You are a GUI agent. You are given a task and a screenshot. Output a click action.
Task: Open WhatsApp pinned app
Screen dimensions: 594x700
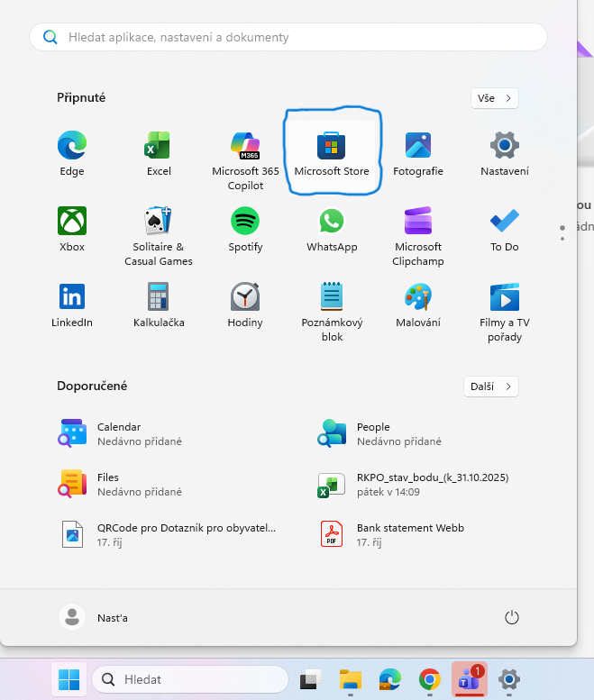332,228
